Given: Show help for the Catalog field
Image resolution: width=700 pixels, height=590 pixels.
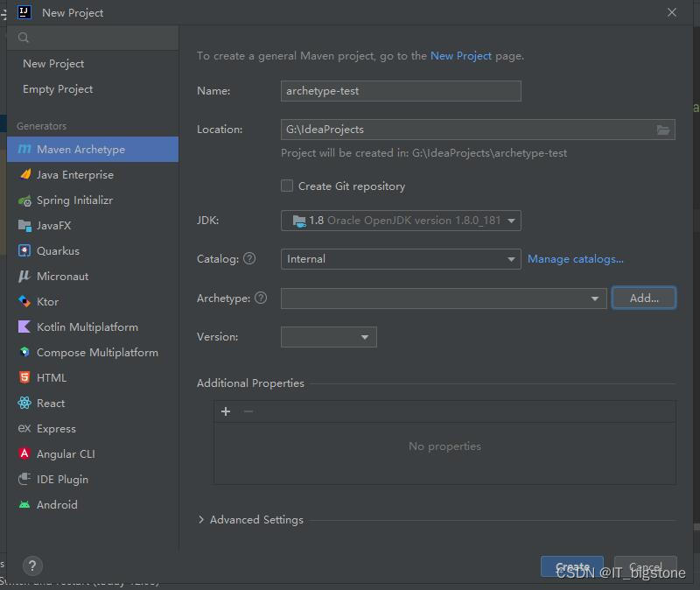Looking at the screenshot, I should pyautogui.click(x=249, y=258).
